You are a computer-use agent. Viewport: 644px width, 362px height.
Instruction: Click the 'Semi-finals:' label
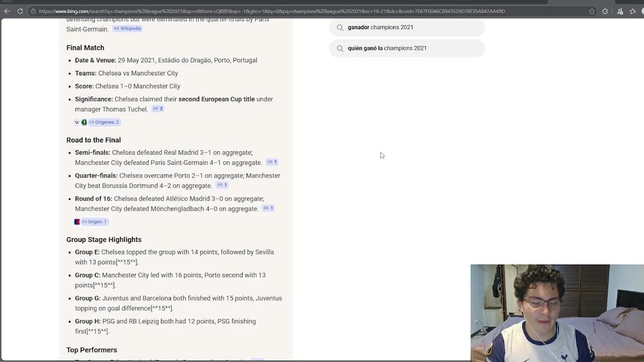[93, 153]
